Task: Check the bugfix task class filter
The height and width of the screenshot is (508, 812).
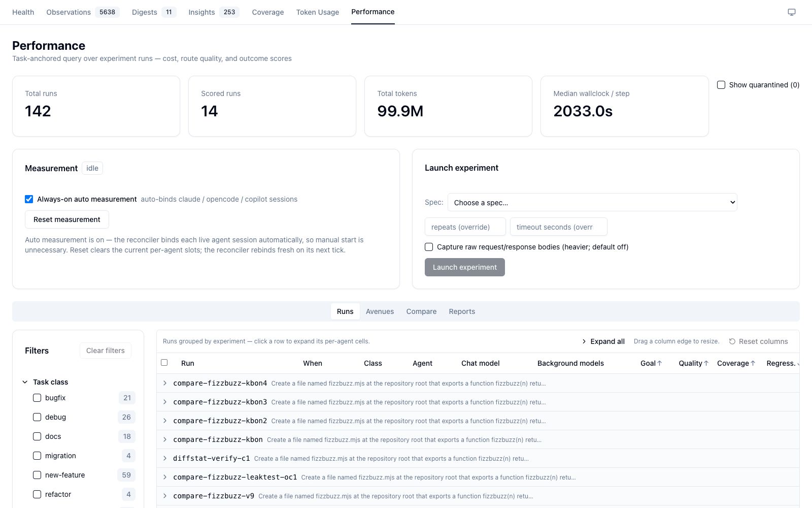Action: (x=37, y=398)
